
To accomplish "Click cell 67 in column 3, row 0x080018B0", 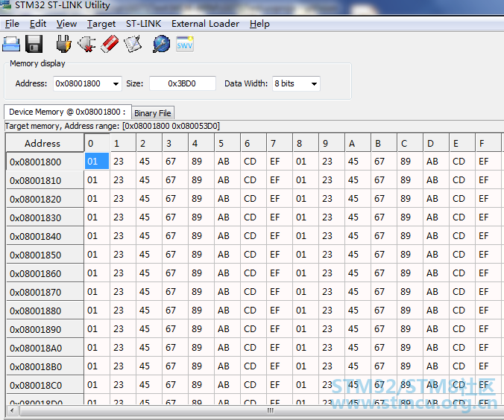I will [x=175, y=366].
